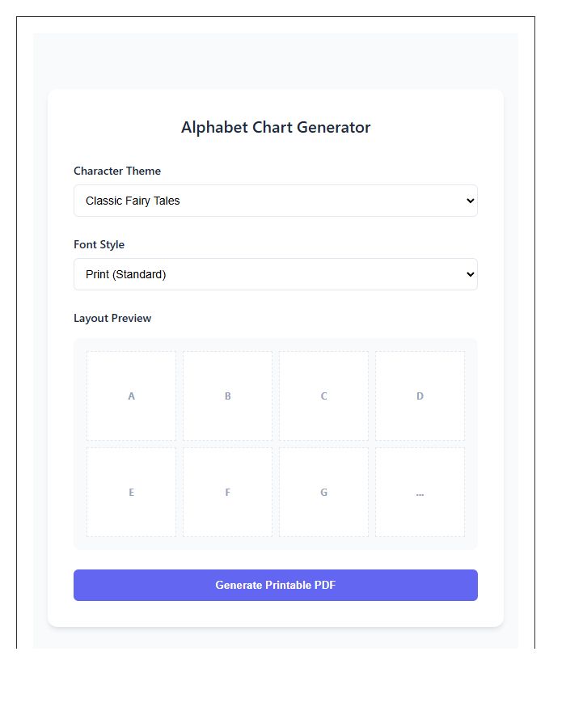566x728 pixels.
Task: Select the letter E preview cell
Action: click(x=131, y=492)
